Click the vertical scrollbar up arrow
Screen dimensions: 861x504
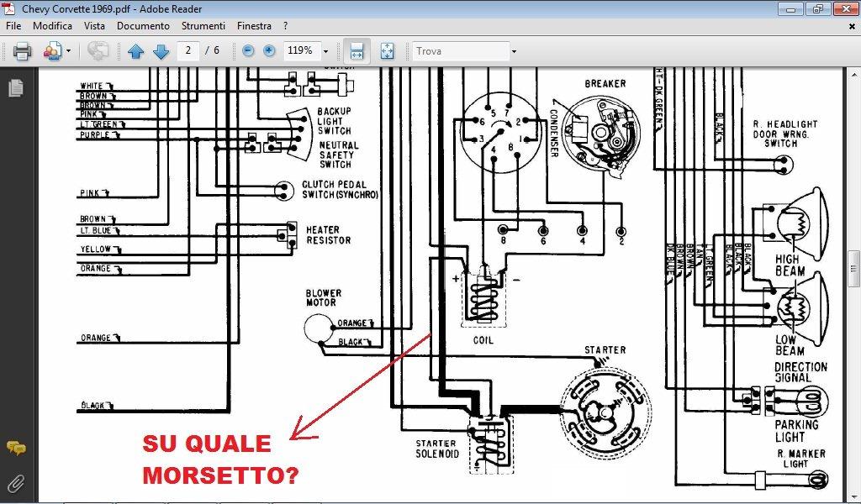[854, 74]
